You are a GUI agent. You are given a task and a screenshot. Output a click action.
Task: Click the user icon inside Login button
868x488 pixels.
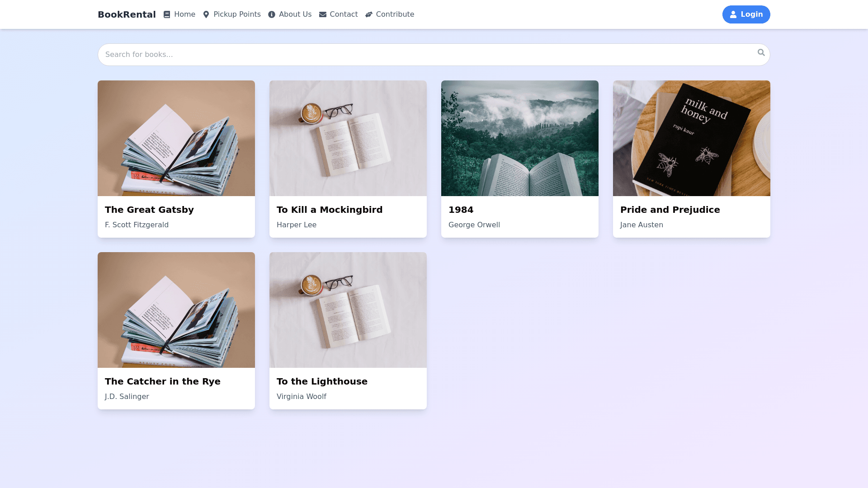pyautogui.click(x=733, y=14)
